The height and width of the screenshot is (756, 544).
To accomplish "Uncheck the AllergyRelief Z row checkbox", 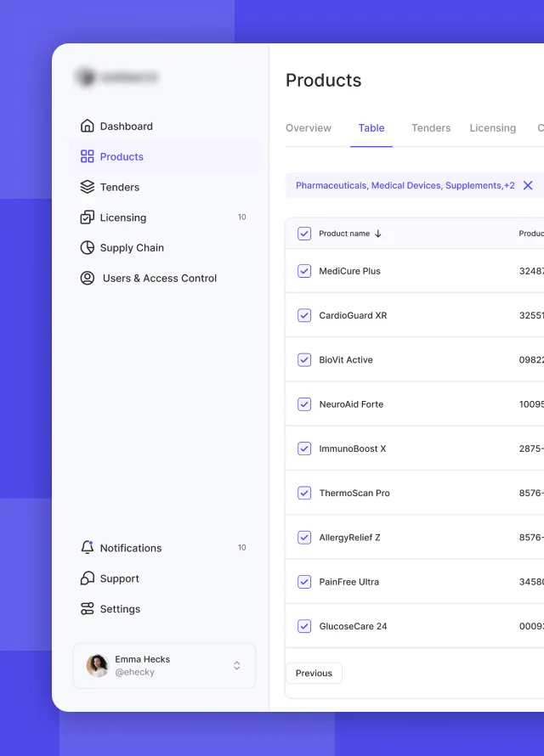I will pos(304,537).
